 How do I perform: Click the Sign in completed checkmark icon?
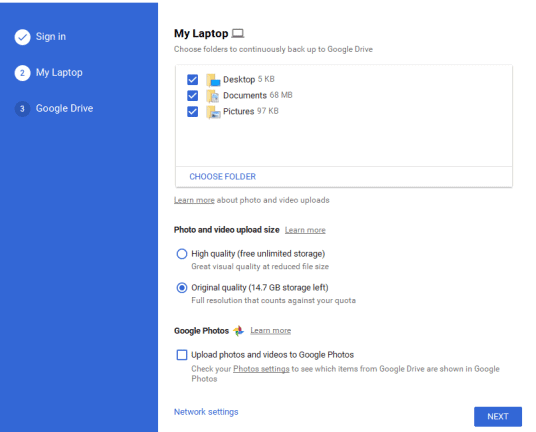(x=22, y=37)
